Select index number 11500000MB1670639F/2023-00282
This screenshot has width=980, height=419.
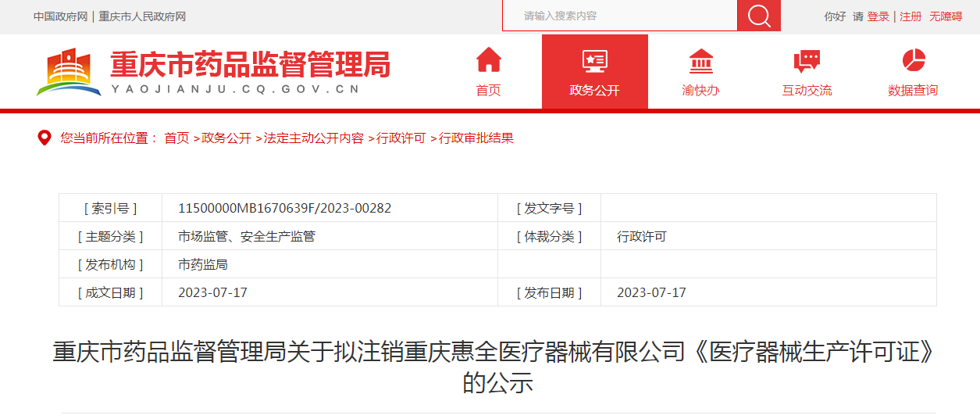tap(285, 208)
